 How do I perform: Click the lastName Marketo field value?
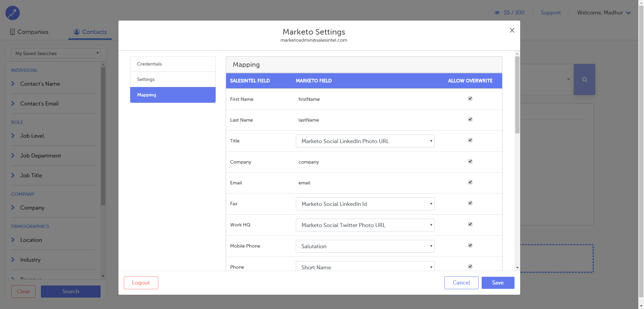(x=309, y=120)
